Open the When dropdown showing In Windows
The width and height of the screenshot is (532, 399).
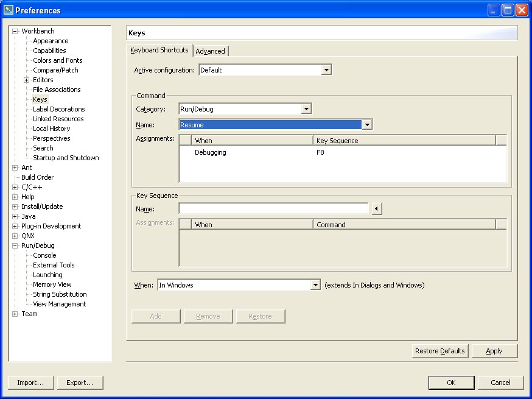pos(315,285)
